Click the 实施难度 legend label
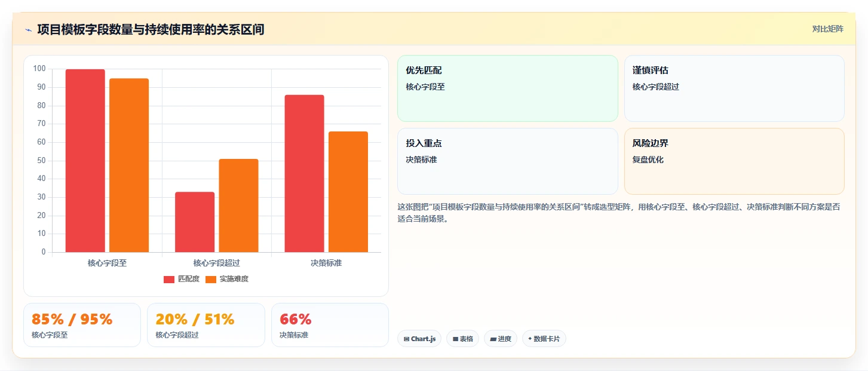This screenshot has width=868, height=371. coord(234,279)
